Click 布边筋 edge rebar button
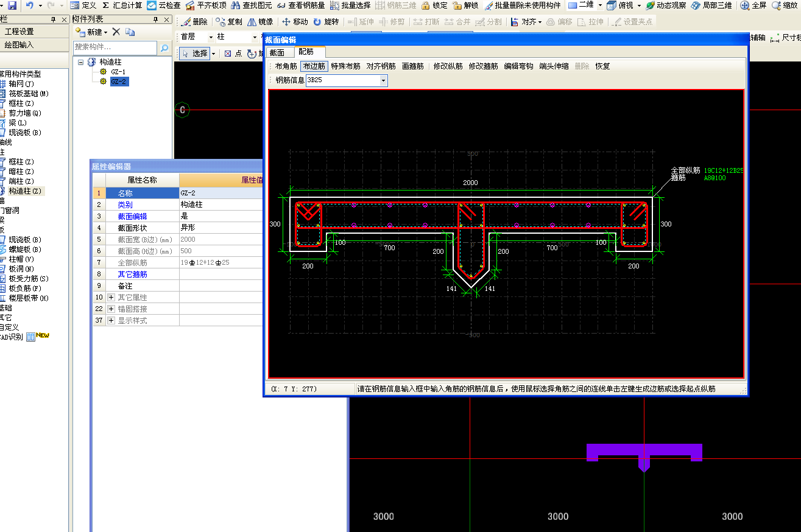 [x=314, y=66]
